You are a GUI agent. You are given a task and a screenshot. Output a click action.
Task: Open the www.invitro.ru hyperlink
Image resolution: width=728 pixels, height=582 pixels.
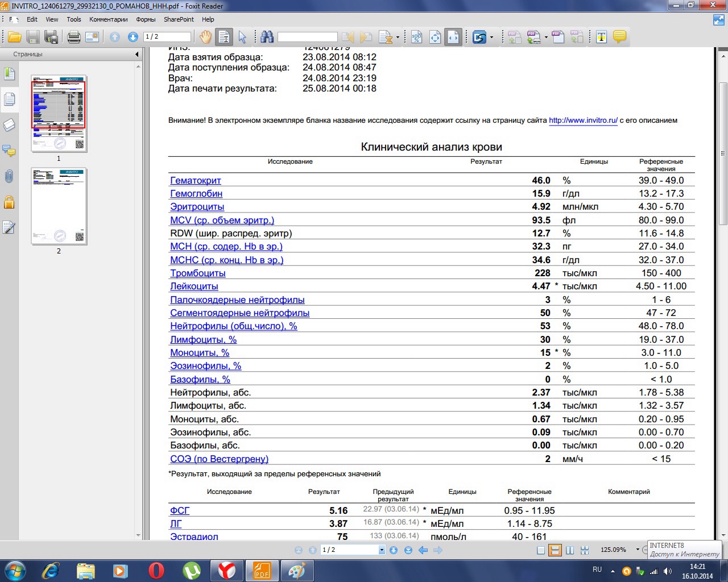583,120
